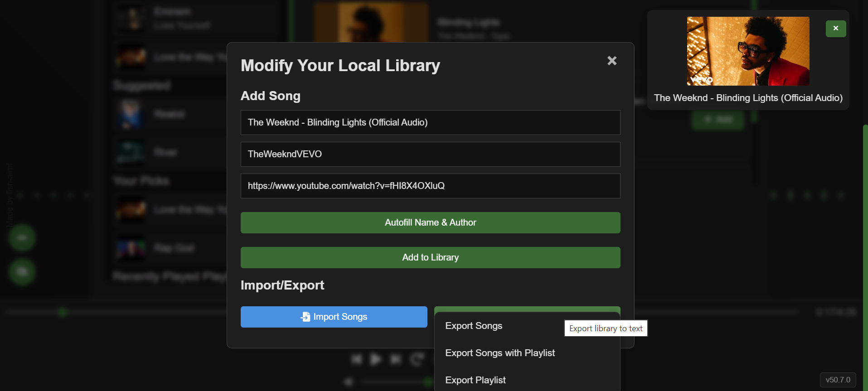Click the Import Songs file icon

point(305,317)
